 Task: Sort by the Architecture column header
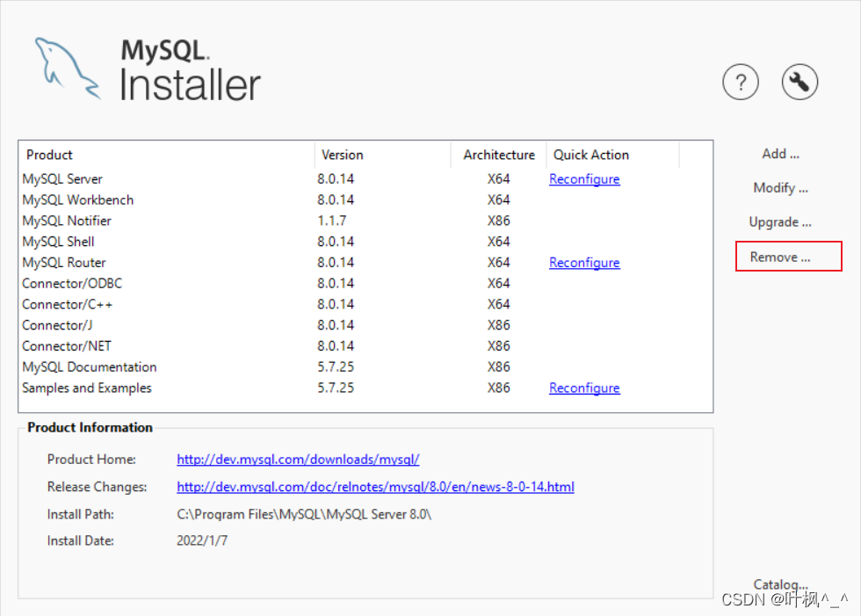pos(499,155)
